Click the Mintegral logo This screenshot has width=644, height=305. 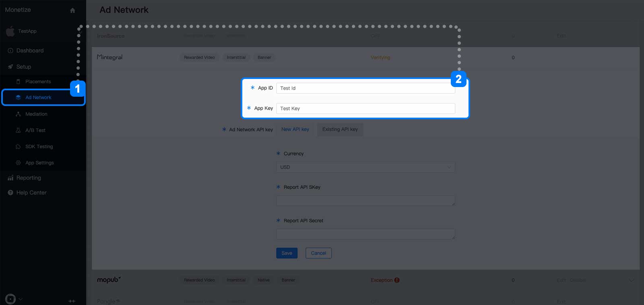click(109, 57)
